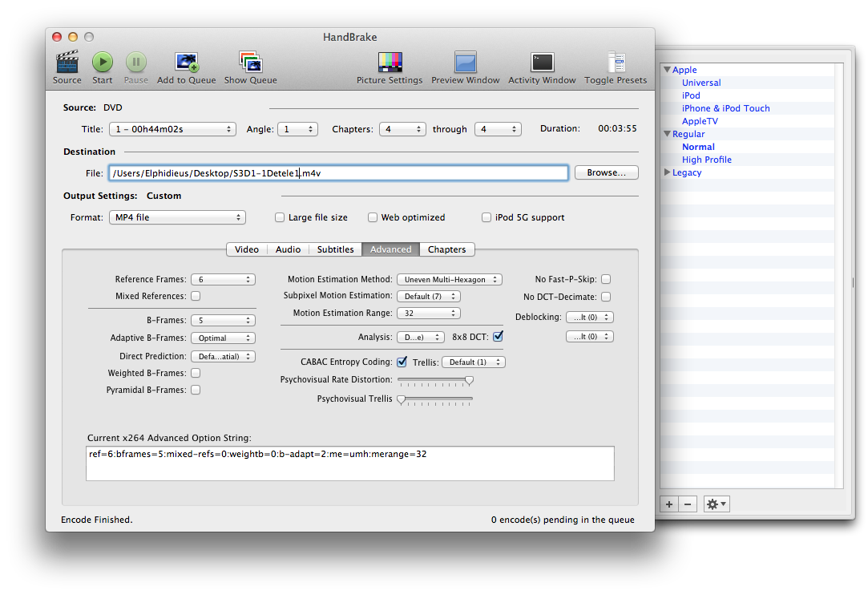Collapse the Regular presets group
This screenshot has width=868, height=595.
[x=667, y=134]
